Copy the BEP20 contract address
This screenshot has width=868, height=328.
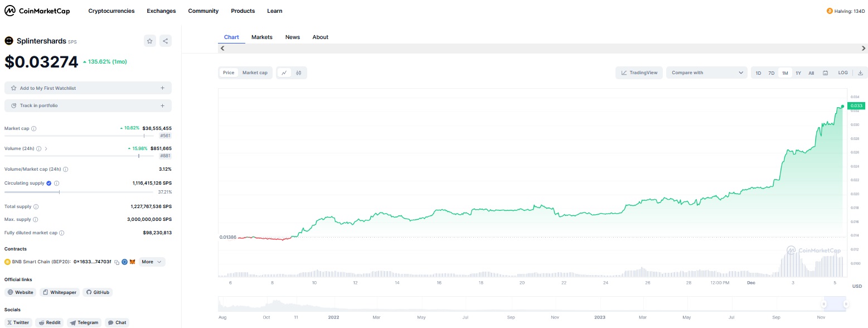point(117,262)
